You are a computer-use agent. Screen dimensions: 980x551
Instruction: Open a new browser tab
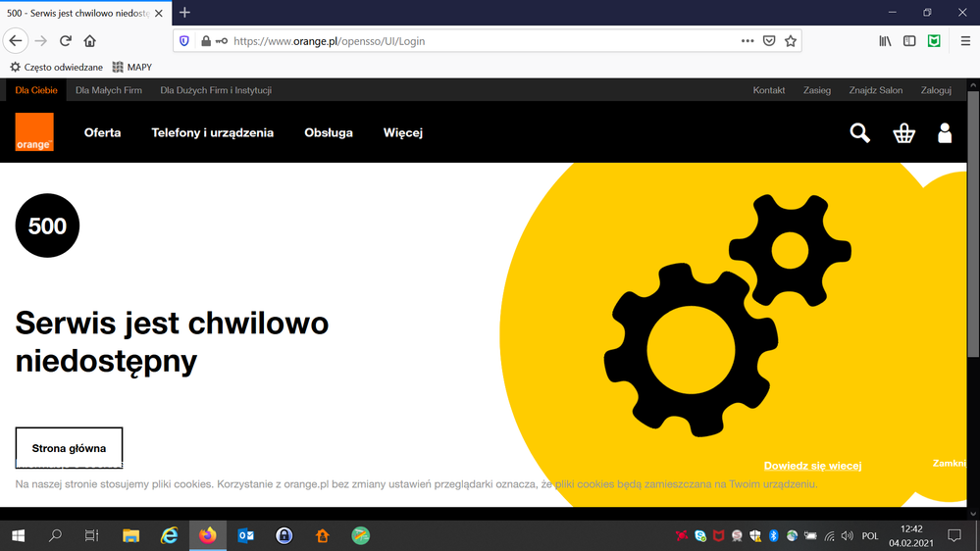pos(184,13)
